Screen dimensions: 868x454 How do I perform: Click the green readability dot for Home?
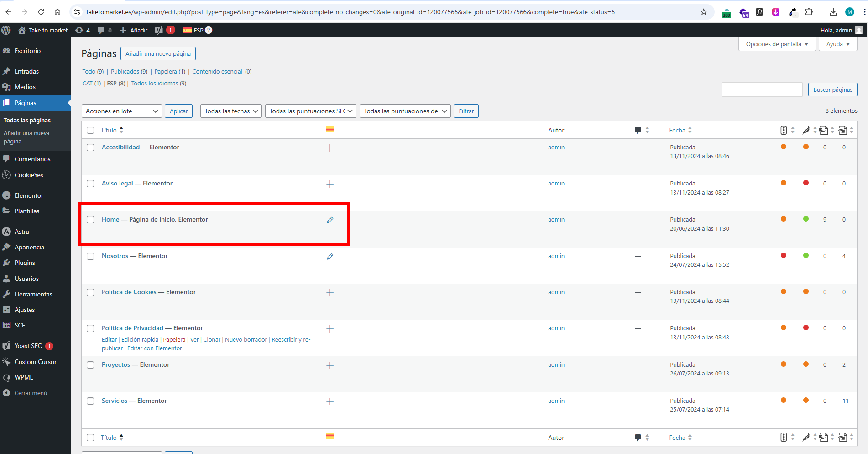(x=806, y=219)
